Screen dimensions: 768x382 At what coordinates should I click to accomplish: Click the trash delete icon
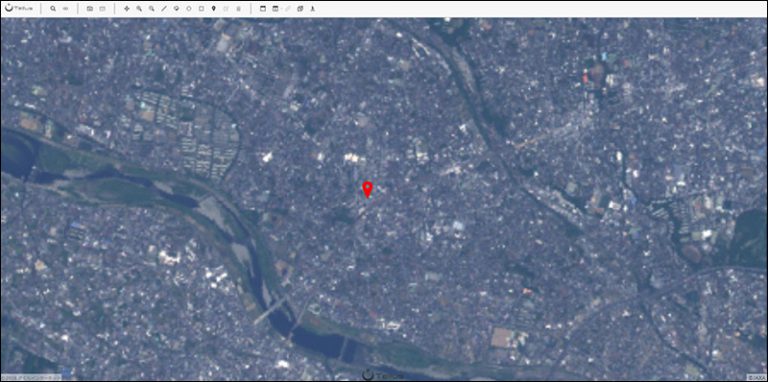point(239,9)
